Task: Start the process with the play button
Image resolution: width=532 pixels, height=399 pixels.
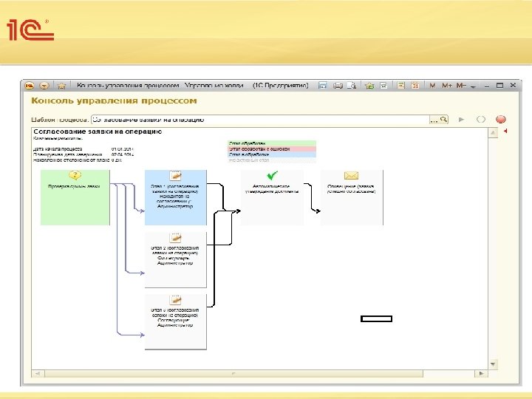Action: 461,120
